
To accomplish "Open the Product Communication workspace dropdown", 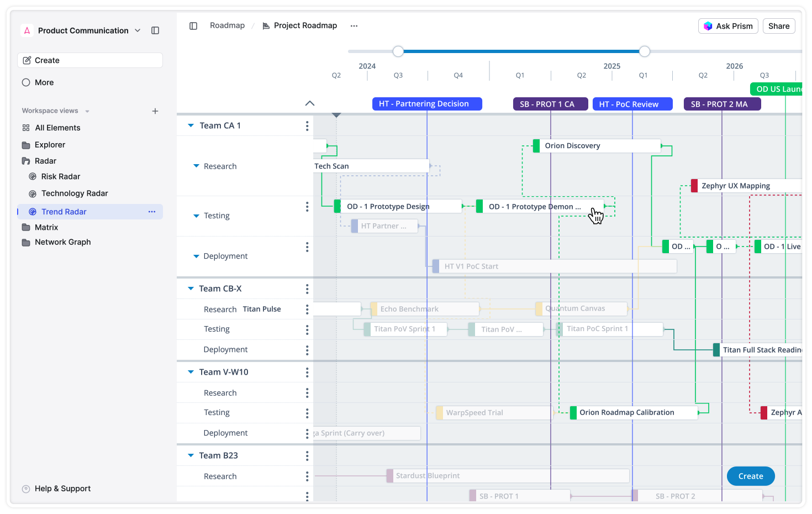I will (x=137, y=30).
